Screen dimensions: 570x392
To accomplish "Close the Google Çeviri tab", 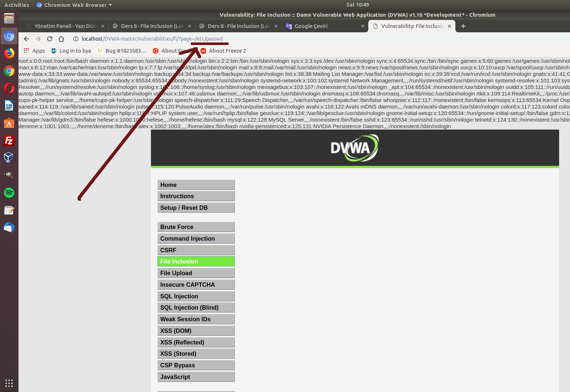I will (x=363, y=26).
